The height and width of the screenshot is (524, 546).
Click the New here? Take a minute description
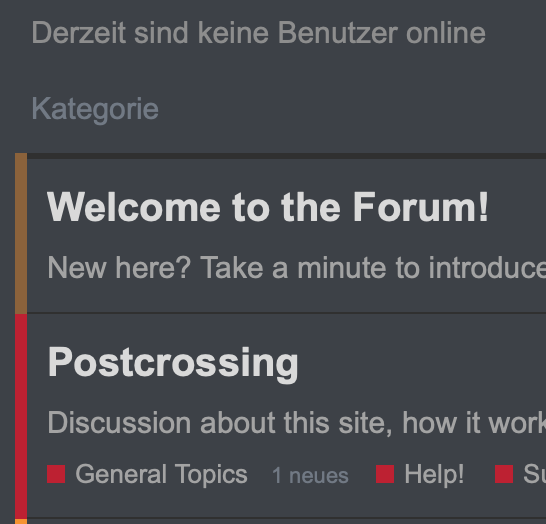click(x=297, y=268)
